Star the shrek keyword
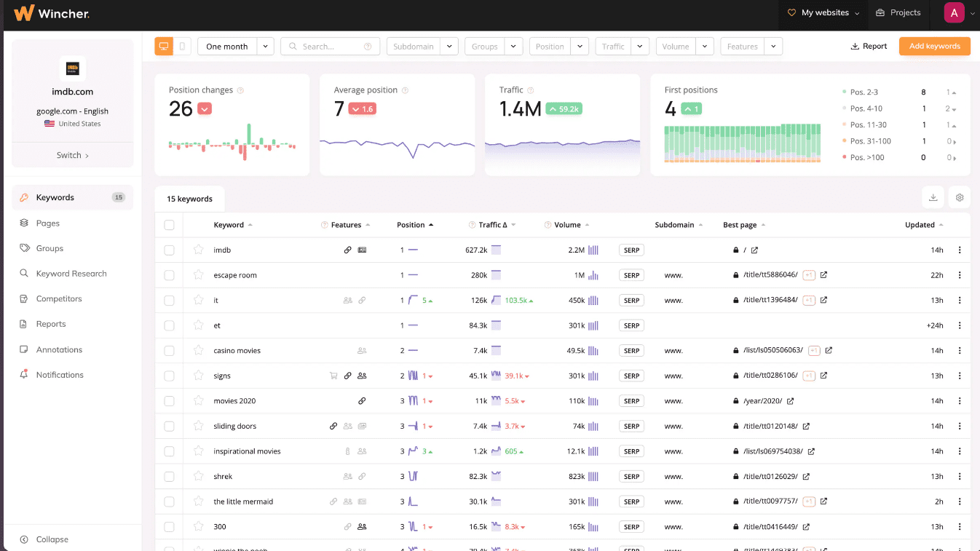The height and width of the screenshot is (551, 980). [198, 476]
